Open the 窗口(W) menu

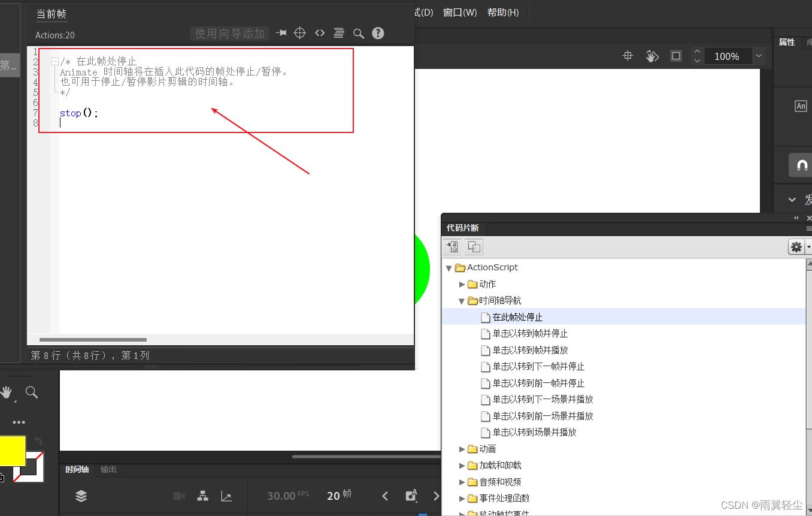coord(460,13)
